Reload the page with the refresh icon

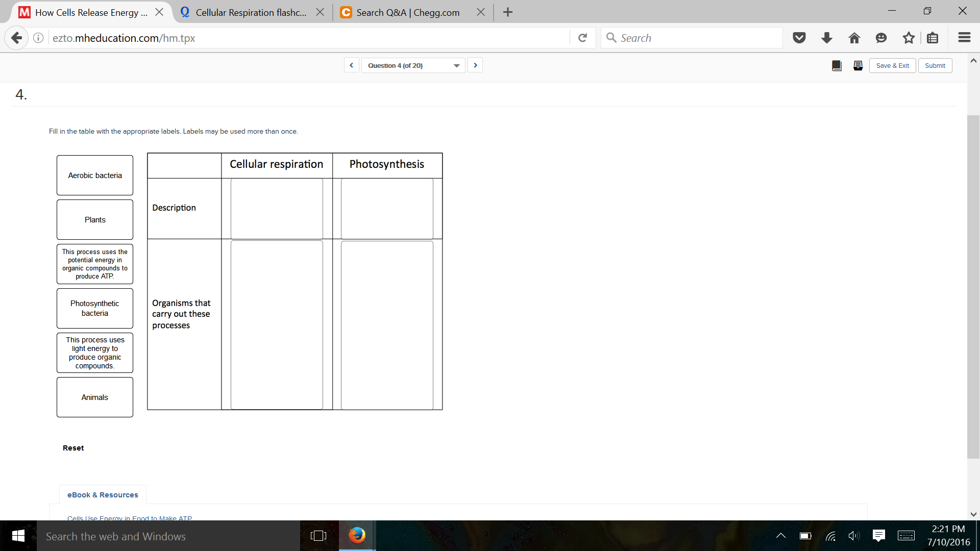tap(583, 37)
